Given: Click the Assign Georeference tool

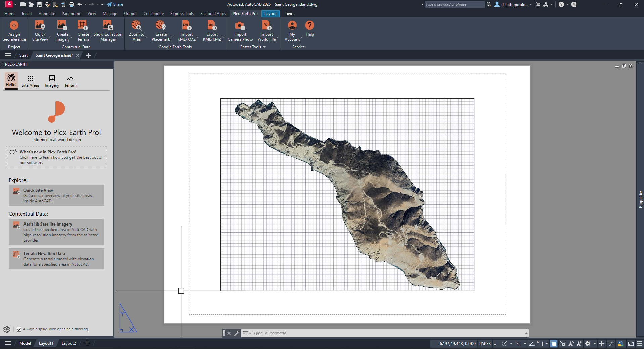Looking at the screenshot, I should click(x=14, y=31).
